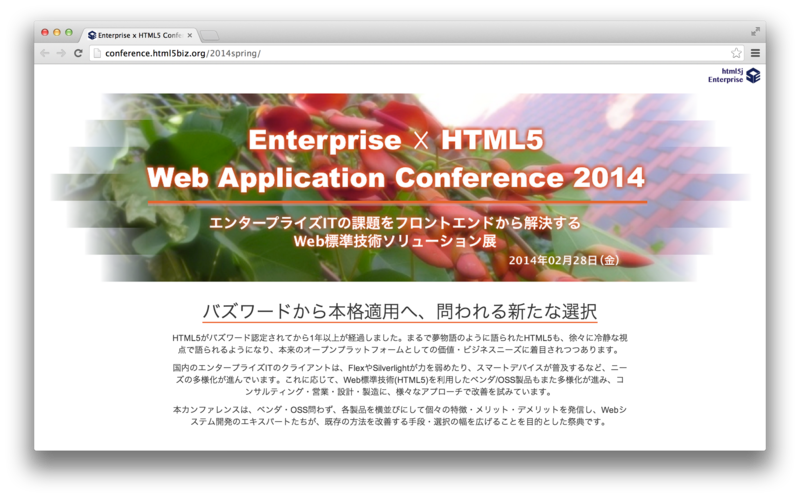Click the subtitle Web標準技術ソリューション展
800x498 pixels.
tap(395, 241)
